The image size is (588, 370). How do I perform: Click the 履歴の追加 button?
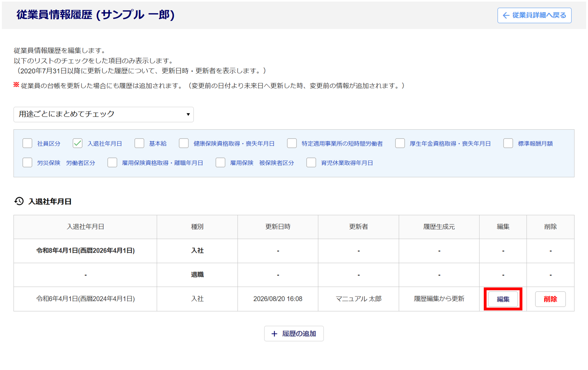(x=294, y=334)
